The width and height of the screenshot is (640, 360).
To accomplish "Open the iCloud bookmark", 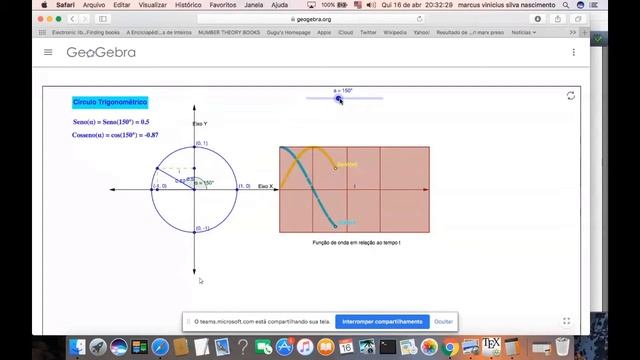I will coord(345,32).
